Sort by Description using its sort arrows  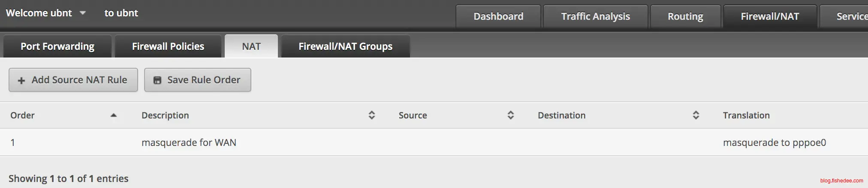coord(372,115)
